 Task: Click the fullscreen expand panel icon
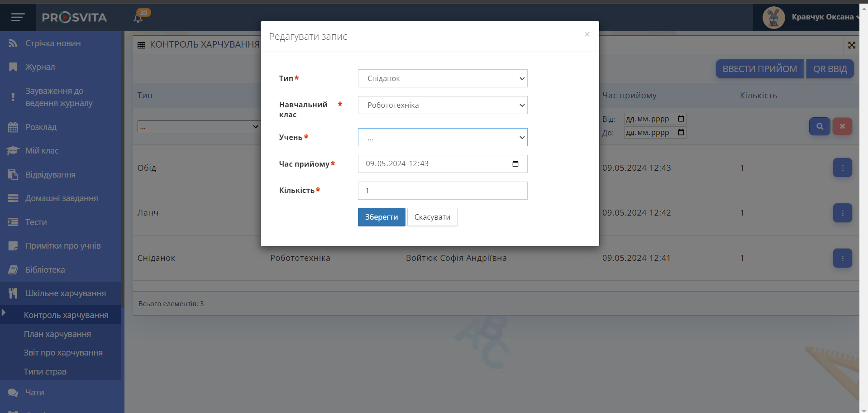point(851,45)
